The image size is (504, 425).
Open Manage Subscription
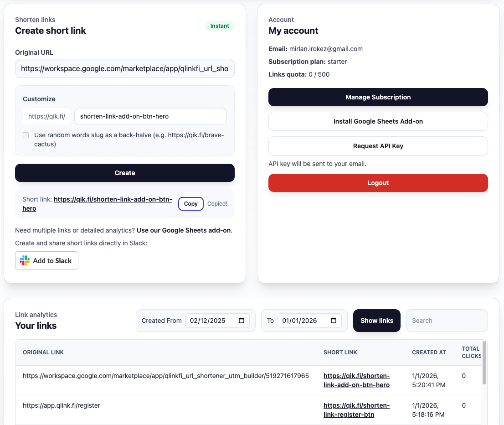378,97
